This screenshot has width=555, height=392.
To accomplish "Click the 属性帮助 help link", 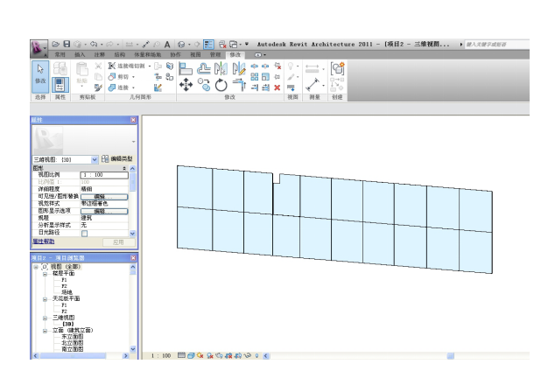I will point(43,241).
